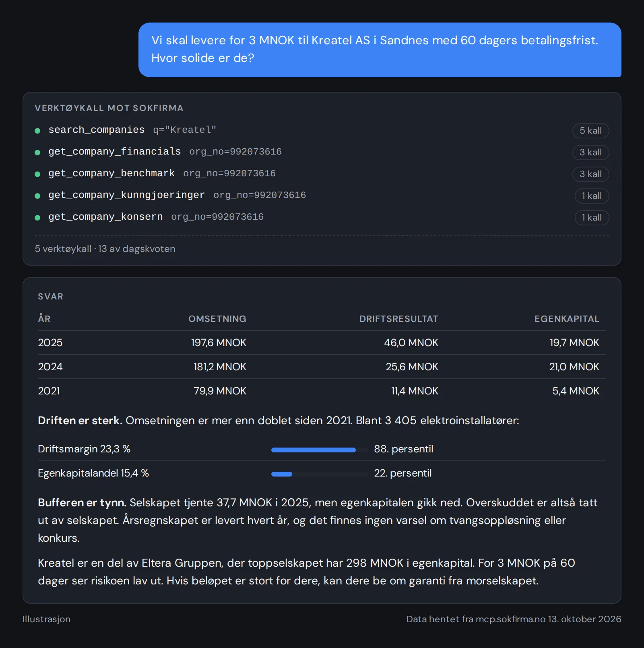
Task: Select the get_company_benchmark tool call row
Action: click(x=322, y=174)
